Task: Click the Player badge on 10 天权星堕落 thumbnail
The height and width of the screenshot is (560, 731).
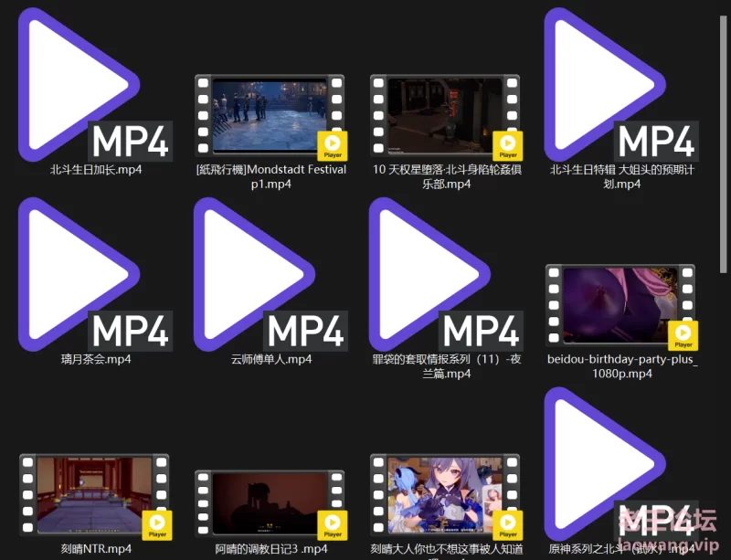Action: coord(508,145)
